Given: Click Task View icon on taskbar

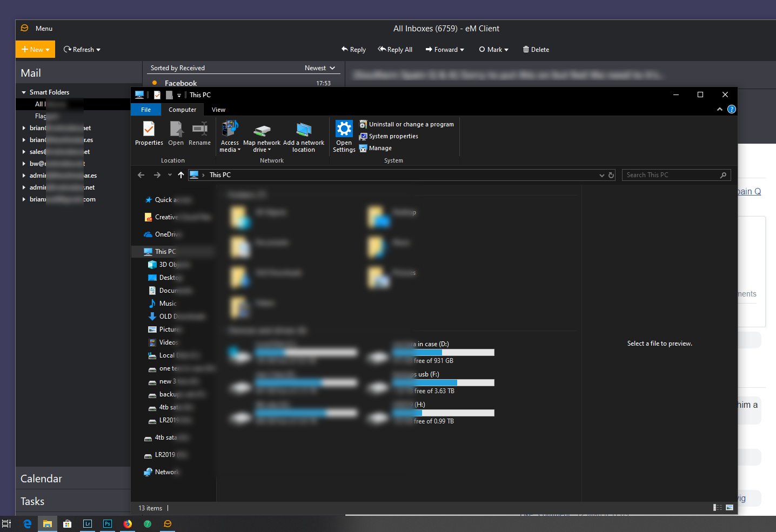Looking at the screenshot, I should point(6,523).
